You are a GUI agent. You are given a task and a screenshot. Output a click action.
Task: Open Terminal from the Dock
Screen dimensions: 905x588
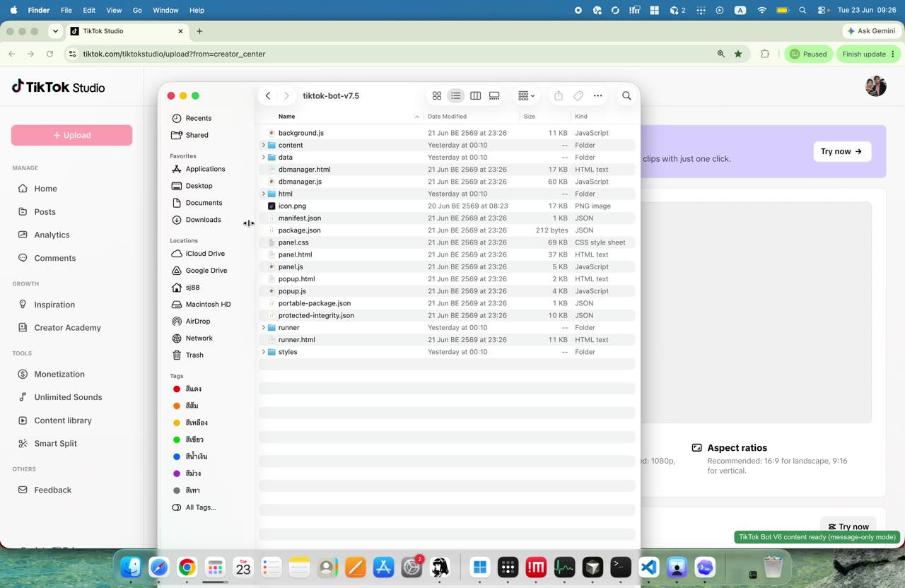click(621, 568)
